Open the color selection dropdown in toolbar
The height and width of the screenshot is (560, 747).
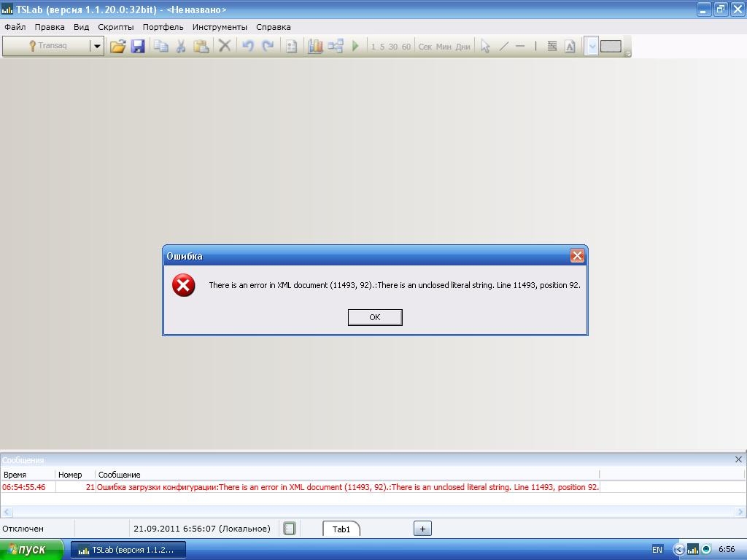tap(591, 46)
